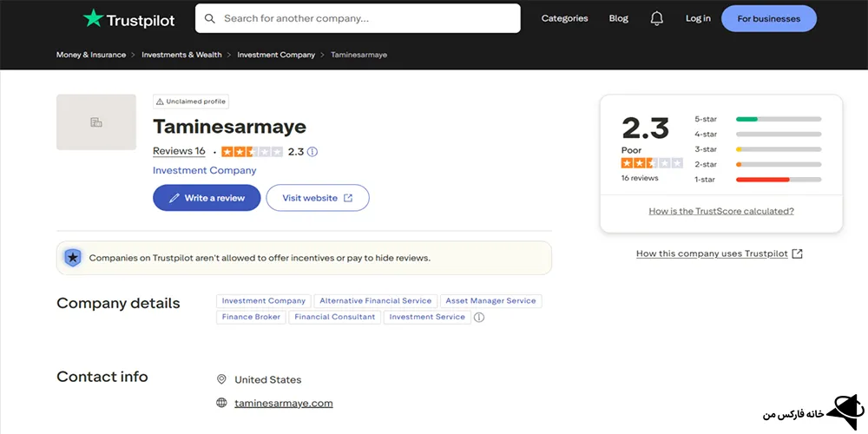Open the Investment Company breadcrumb link

pyautogui.click(x=276, y=55)
